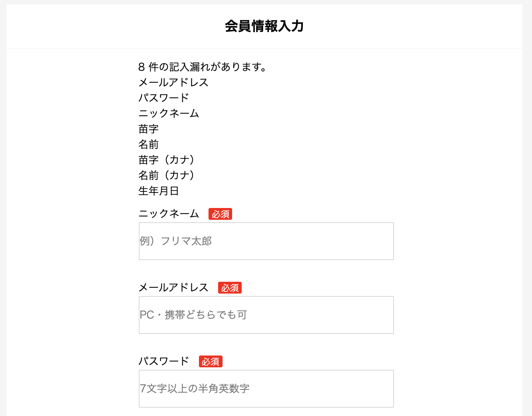Click 名前（カナ） in the error list
This screenshot has height=416, width=532.
167,176
